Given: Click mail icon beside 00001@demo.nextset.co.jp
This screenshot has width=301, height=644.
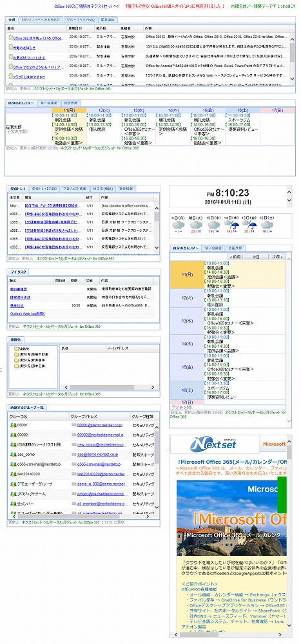Looking at the screenshot, I should [x=73, y=425].
